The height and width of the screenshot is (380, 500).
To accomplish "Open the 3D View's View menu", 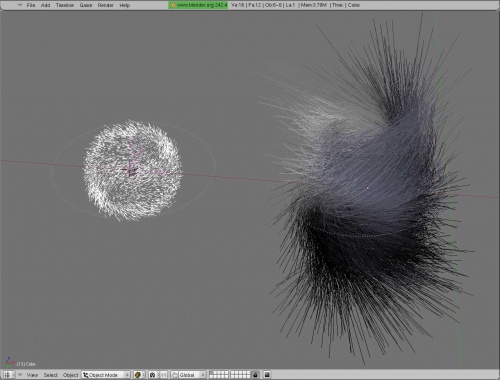I will 32,375.
